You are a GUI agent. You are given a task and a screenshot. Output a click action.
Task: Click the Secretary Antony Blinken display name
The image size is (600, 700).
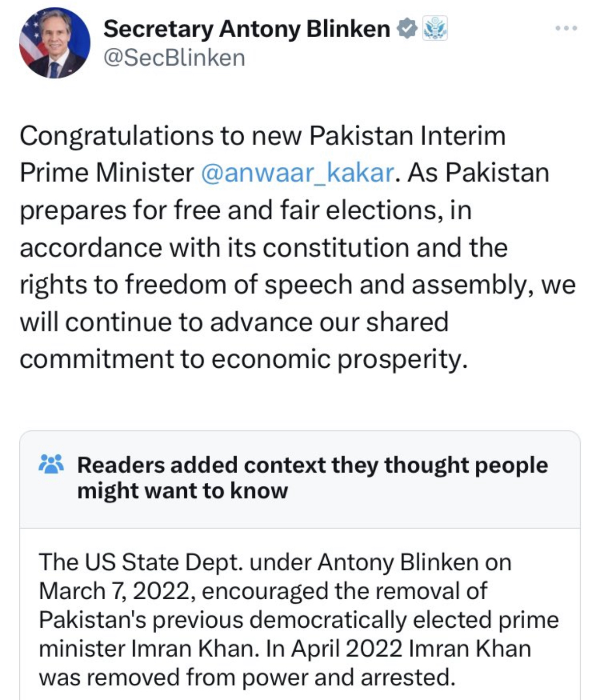pyautogui.click(x=246, y=28)
